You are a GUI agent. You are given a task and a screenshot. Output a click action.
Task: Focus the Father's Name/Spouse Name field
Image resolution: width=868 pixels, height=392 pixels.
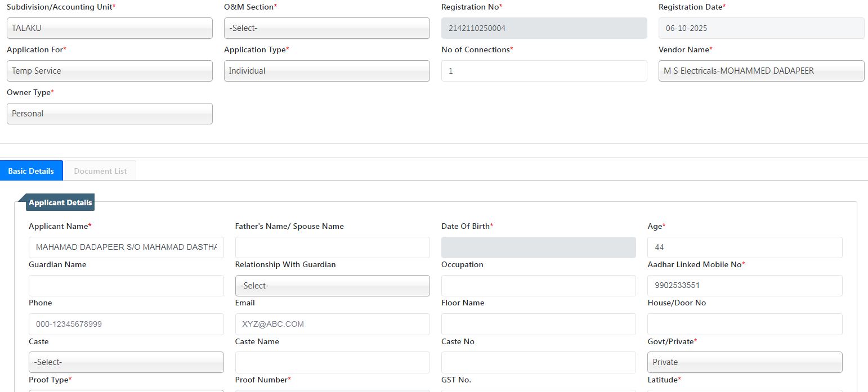pos(332,247)
